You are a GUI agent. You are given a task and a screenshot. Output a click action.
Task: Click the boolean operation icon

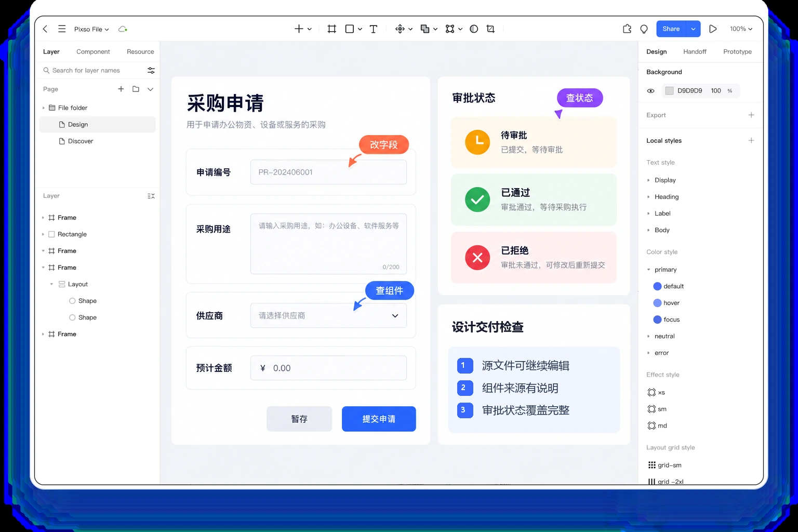(425, 29)
